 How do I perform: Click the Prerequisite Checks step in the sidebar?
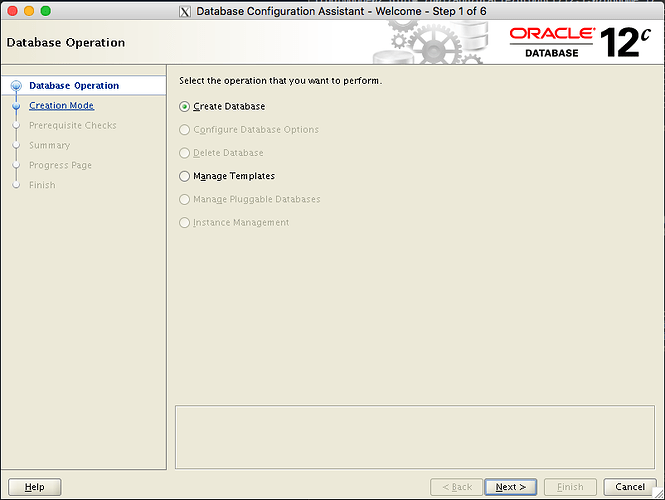coord(72,126)
